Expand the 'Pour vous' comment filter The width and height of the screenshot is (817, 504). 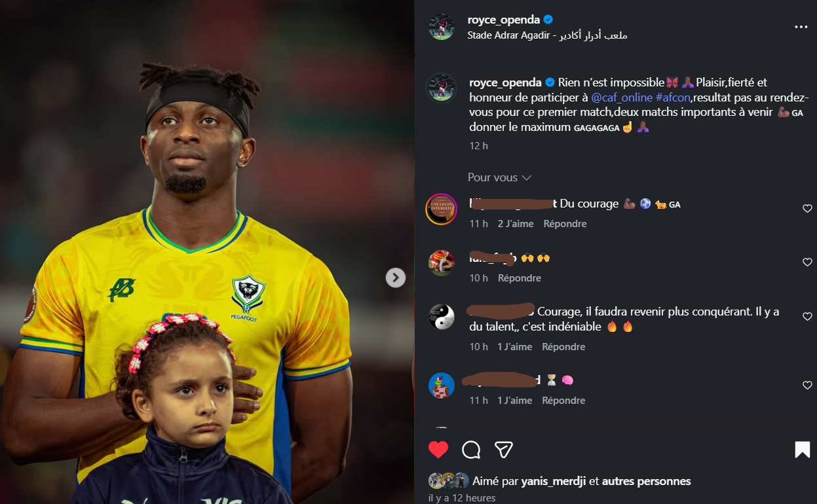[499, 177]
